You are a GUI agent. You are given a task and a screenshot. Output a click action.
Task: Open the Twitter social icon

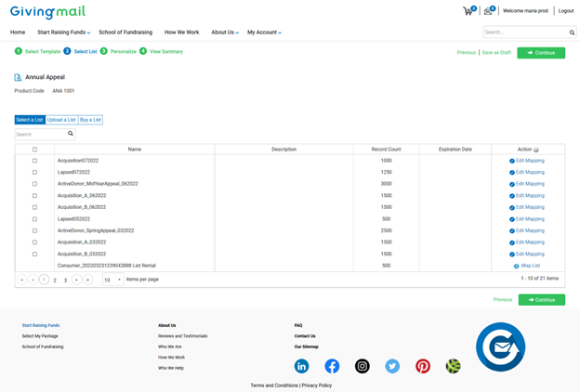[392, 366]
